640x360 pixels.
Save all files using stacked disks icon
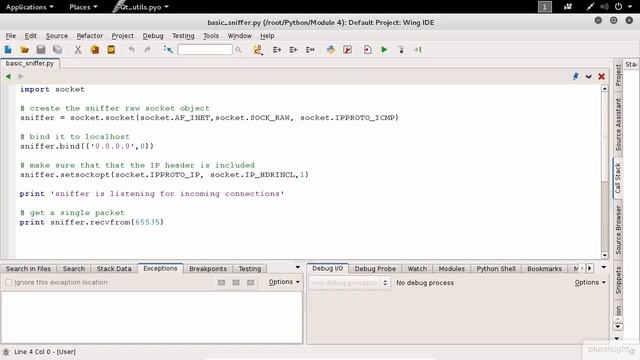click(58, 50)
